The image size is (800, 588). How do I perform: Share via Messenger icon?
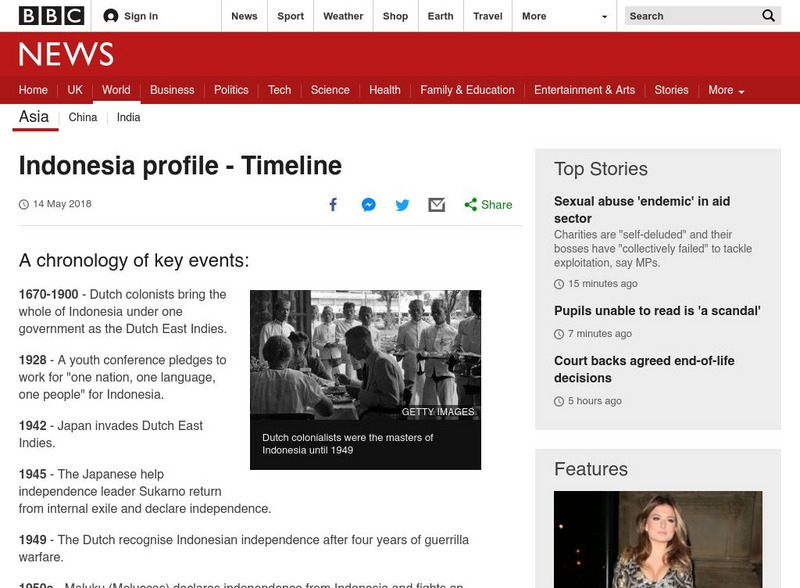[368, 205]
